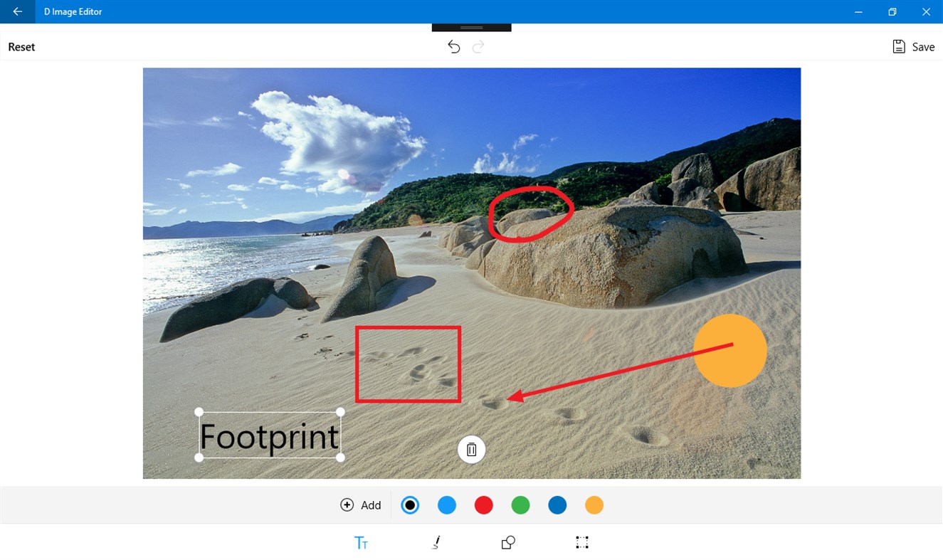Open the Shapes tool
943x560 pixels.
(508, 542)
